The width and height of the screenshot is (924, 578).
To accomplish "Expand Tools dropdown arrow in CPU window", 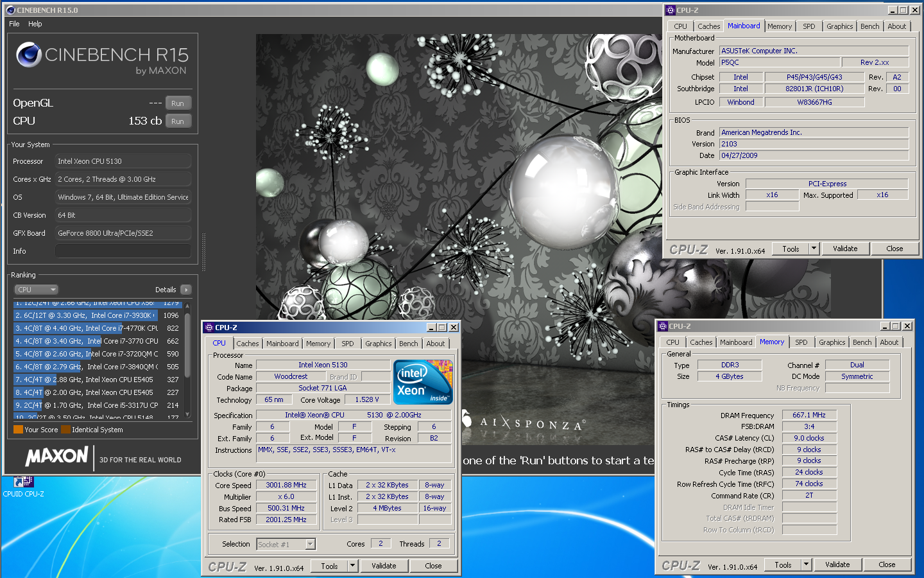I will (x=352, y=566).
